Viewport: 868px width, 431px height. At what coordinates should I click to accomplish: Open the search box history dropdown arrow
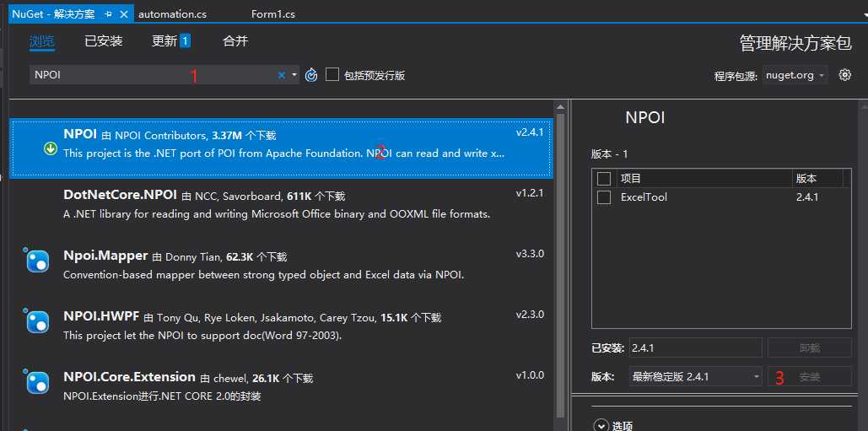(x=294, y=75)
